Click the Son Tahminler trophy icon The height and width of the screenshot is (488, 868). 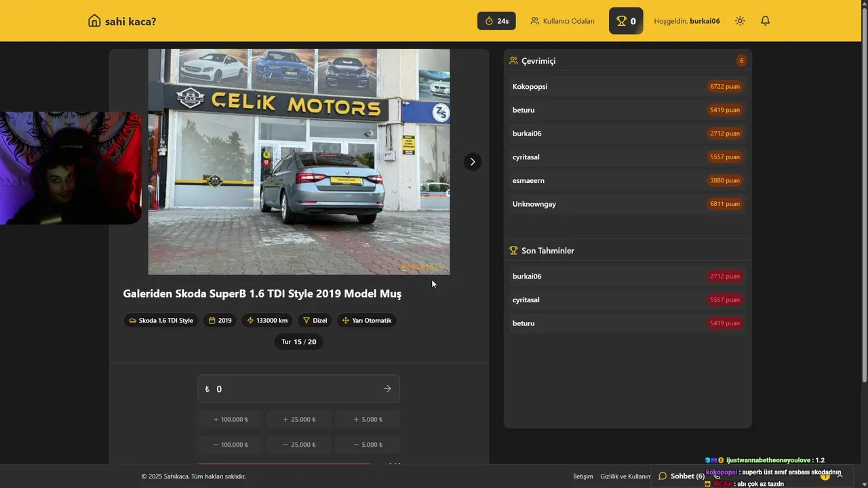pos(513,250)
